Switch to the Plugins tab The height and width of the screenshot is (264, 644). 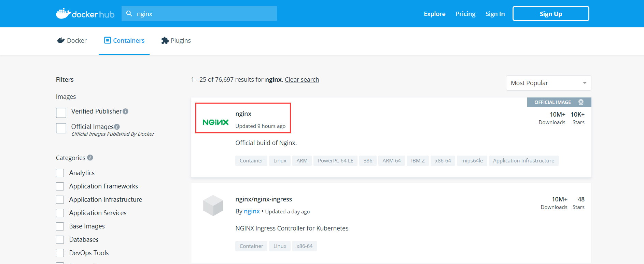click(176, 41)
